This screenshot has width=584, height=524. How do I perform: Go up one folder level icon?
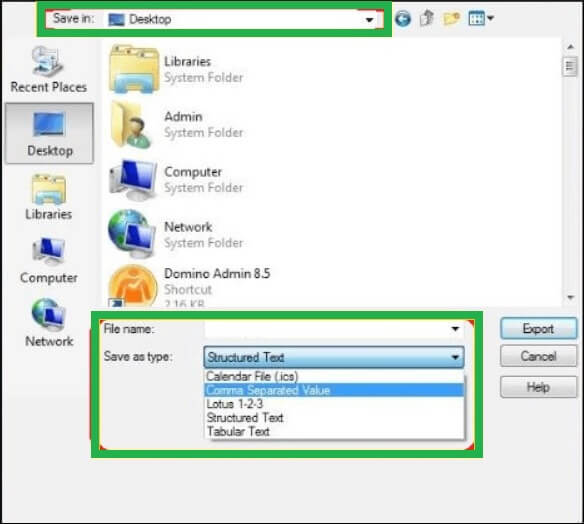point(427,18)
